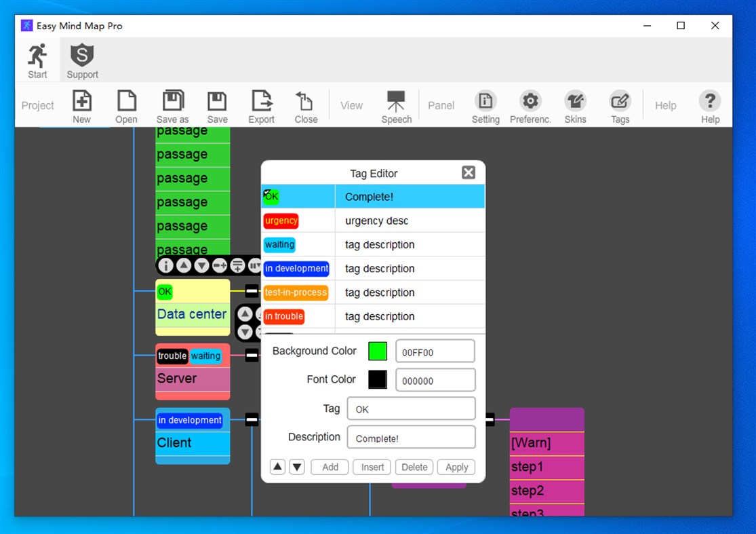Click the Export icon in the toolbar
756x534 pixels.
262,105
